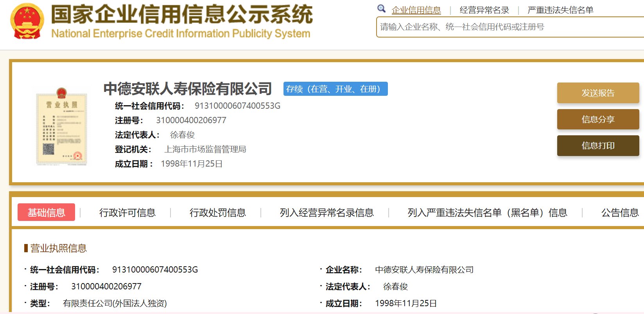Click the English title National Enterprise Credit Information Publicity System
Screen dimensions: 644x314
click(x=181, y=34)
